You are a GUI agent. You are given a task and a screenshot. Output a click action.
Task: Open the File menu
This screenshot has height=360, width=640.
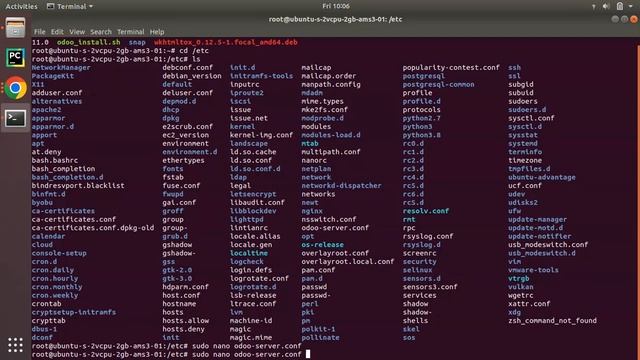click(40, 32)
